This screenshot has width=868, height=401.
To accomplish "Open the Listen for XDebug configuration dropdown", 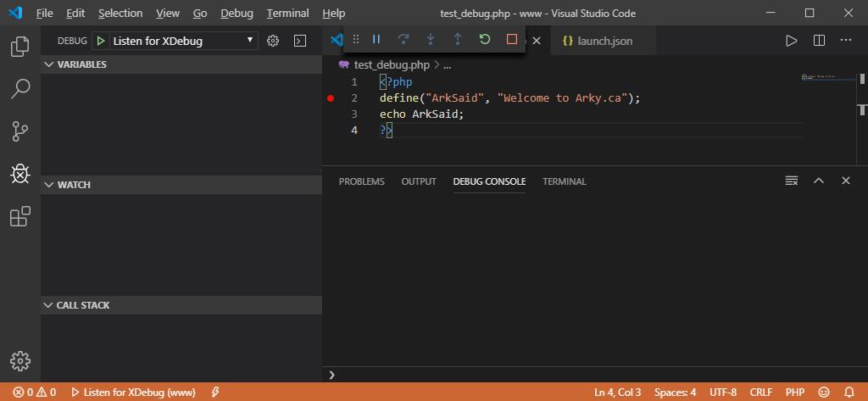I will (x=184, y=41).
